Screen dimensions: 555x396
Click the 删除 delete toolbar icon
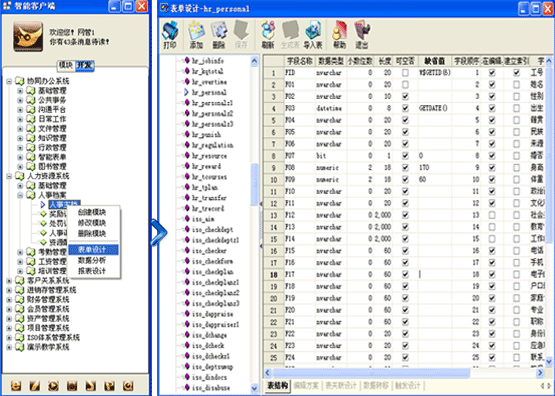pos(219,35)
